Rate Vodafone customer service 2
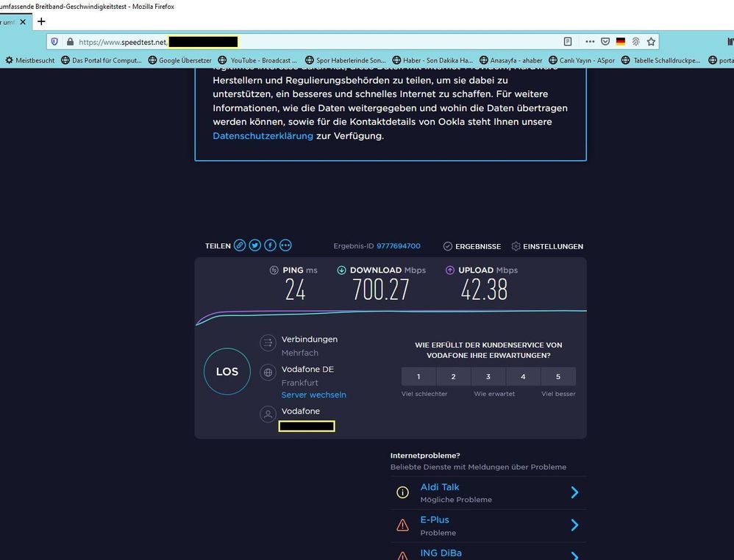The image size is (734, 560). (453, 376)
